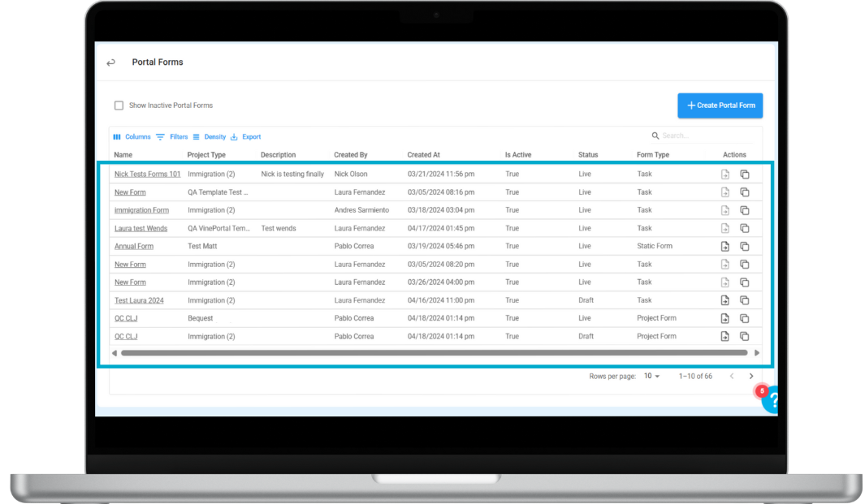This screenshot has width=865, height=504.
Task: Enable Show Inactive Portal Forms checkbox
Action: click(x=119, y=106)
